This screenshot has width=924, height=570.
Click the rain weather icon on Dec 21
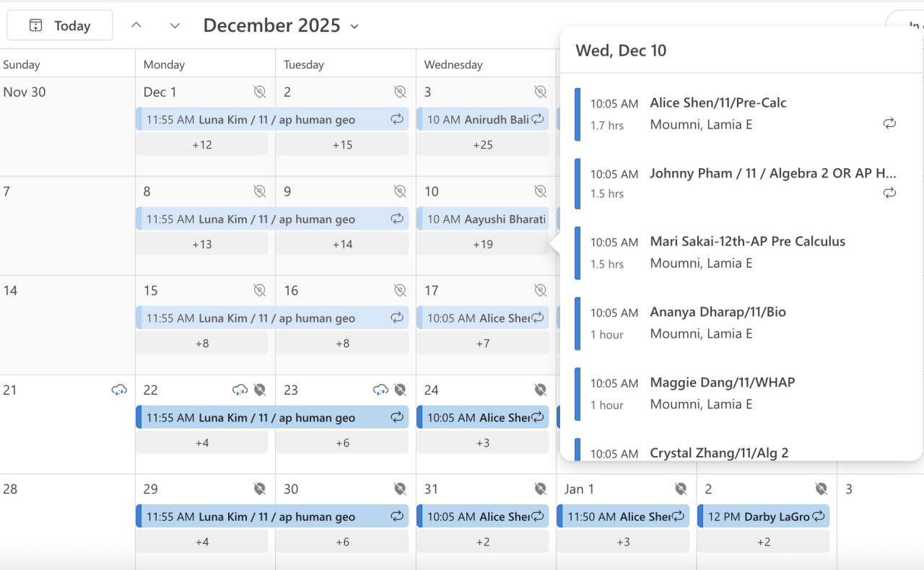[119, 390]
